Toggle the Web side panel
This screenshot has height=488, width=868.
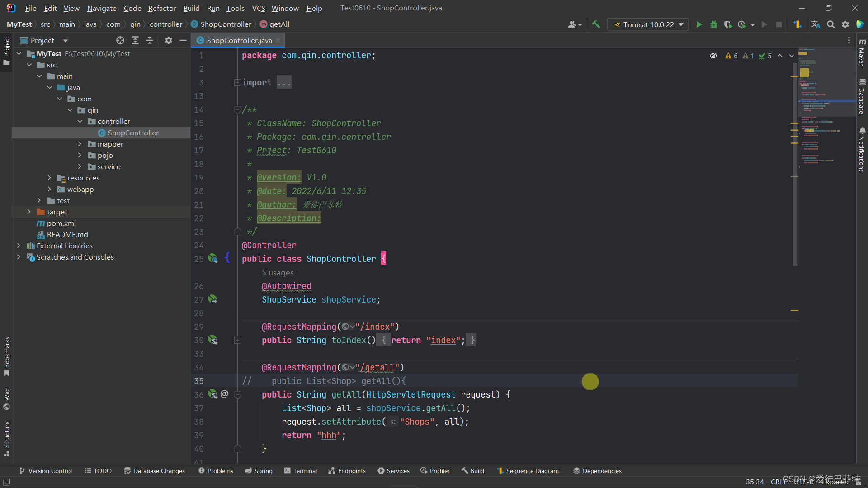tap(6, 398)
